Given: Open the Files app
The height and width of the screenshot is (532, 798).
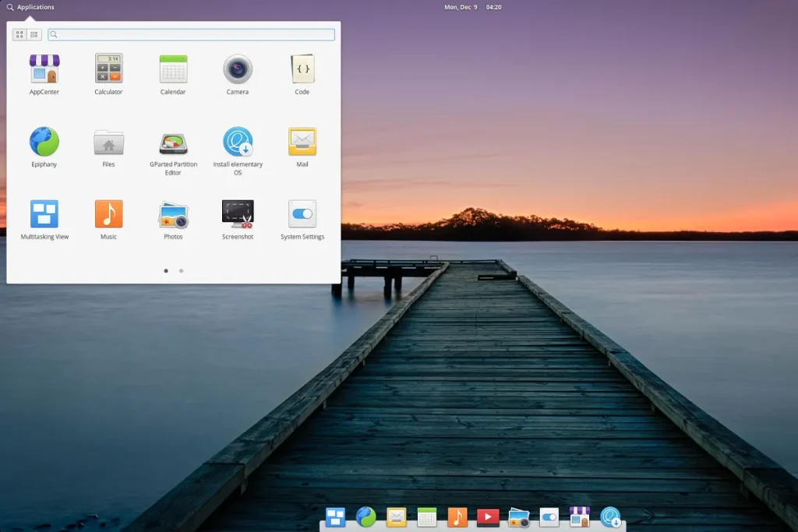Looking at the screenshot, I should pos(108,144).
